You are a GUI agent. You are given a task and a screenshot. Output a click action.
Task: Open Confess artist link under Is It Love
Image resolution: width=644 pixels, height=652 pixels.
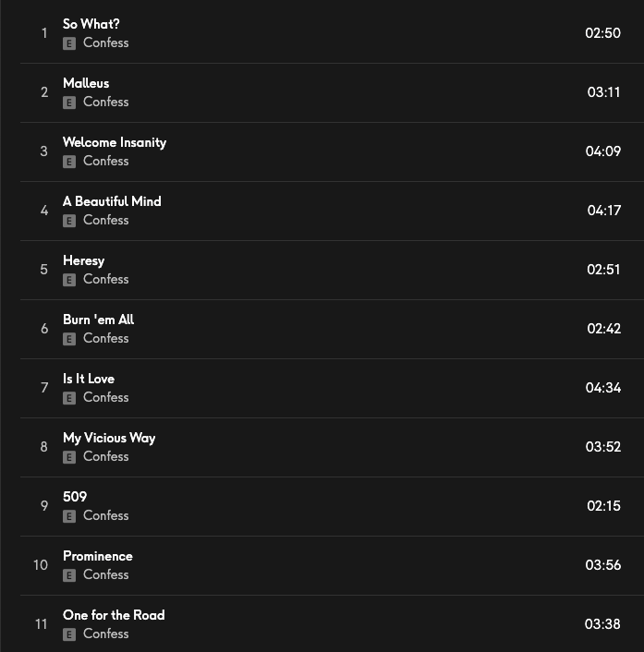(x=105, y=397)
